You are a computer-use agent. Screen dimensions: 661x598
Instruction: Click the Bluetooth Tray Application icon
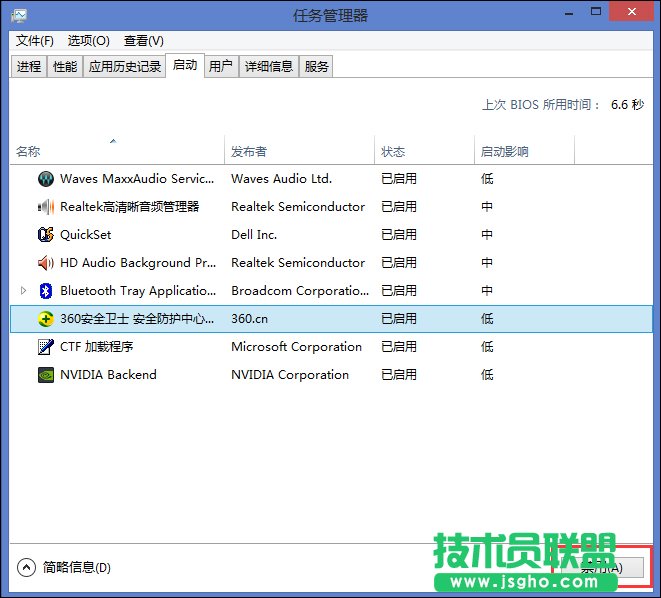click(x=45, y=291)
